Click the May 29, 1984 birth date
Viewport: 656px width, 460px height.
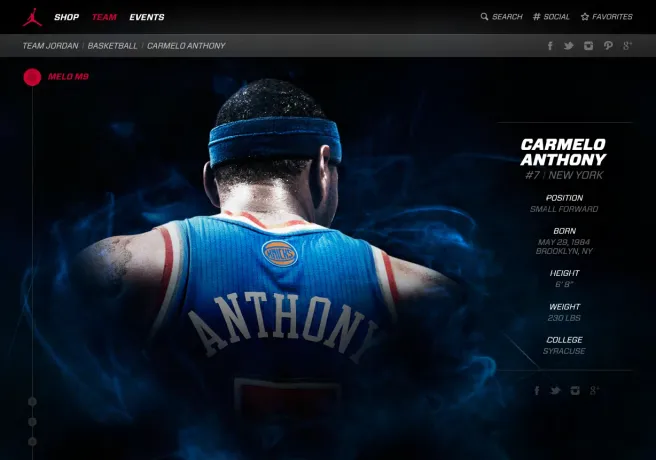pos(564,242)
